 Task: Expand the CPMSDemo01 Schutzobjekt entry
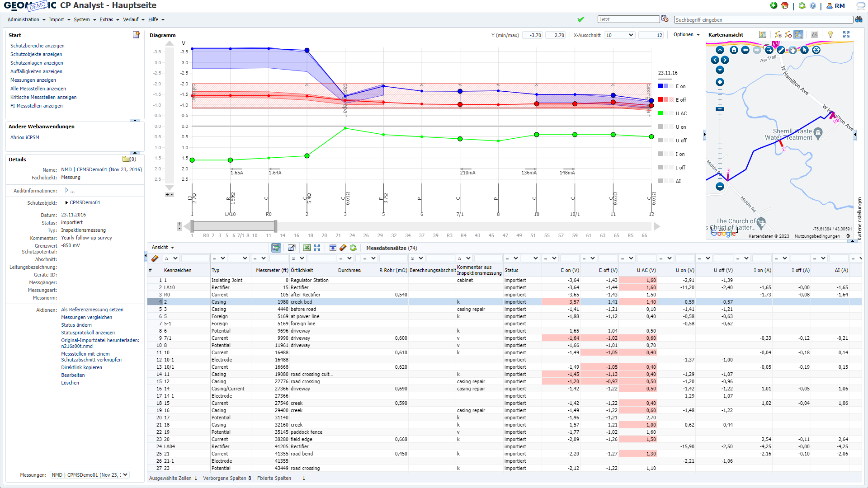(67, 203)
